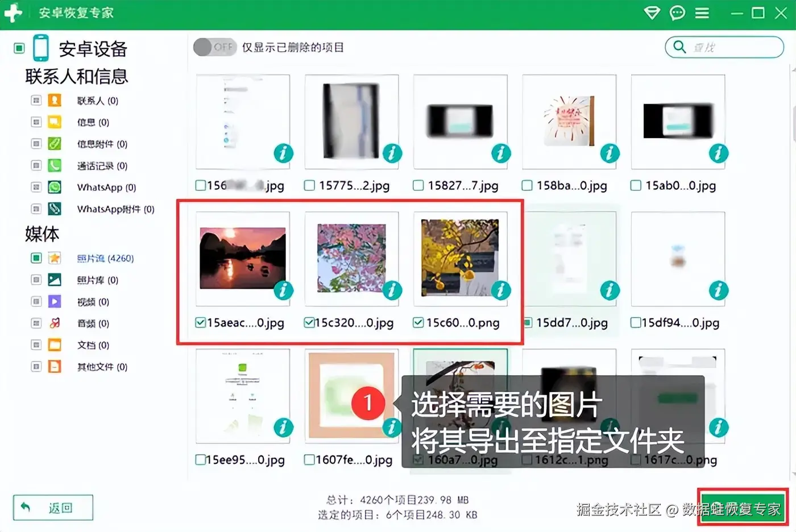Viewport: 796px width, 532px height.
Task: Click the diamond icon in title bar
Action: [652, 13]
